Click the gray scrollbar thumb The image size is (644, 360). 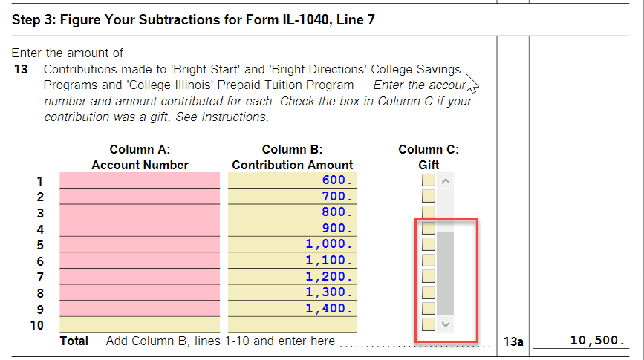point(446,272)
